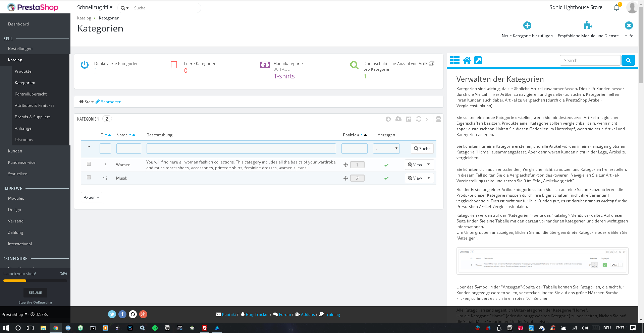
Task: Toggle display status of Musik category
Action: (x=386, y=178)
